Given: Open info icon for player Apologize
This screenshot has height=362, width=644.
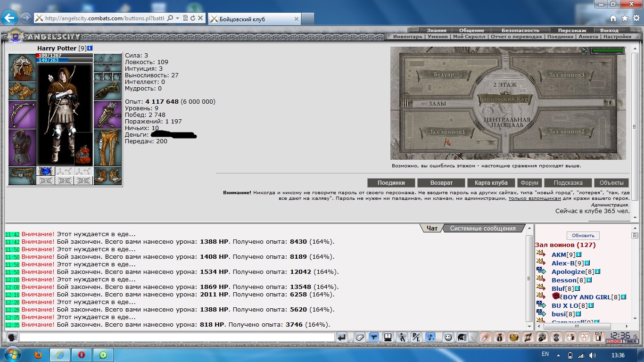Looking at the screenshot, I should pyautogui.click(x=597, y=271).
